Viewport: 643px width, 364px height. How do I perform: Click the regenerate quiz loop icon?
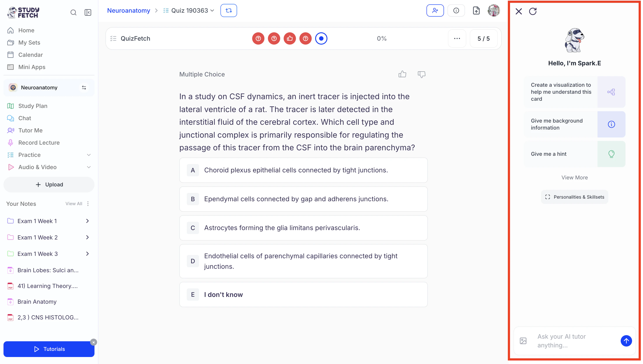228,10
